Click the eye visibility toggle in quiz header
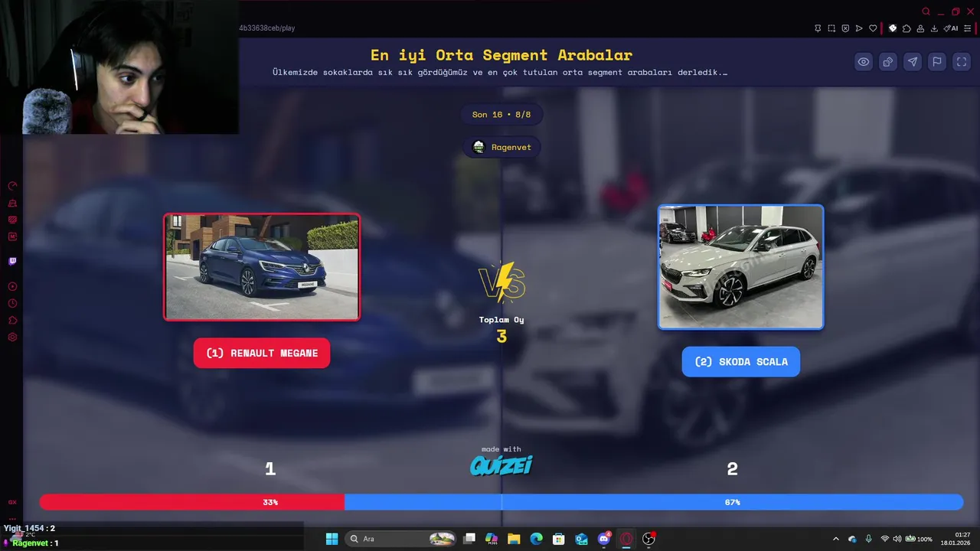 [864, 62]
